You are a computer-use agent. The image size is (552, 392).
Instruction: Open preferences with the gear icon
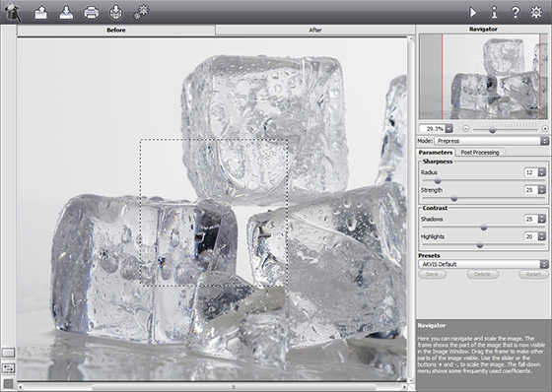pyautogui.click(x=536, y=13)
